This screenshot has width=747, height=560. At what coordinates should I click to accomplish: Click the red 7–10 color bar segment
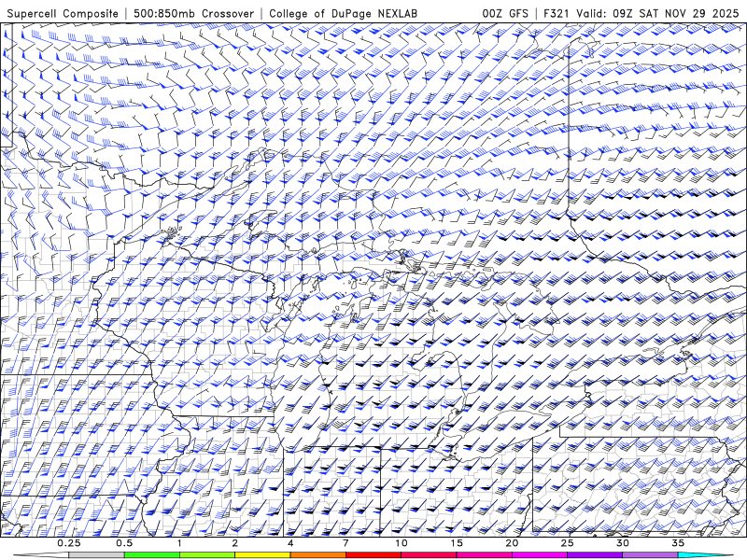point(373,555)
